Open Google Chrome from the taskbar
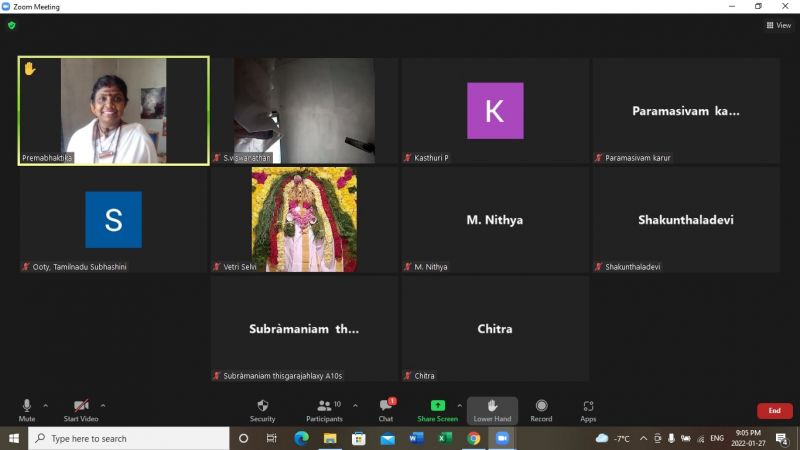Screen dimensions: 800x450 tap(473, 438)
